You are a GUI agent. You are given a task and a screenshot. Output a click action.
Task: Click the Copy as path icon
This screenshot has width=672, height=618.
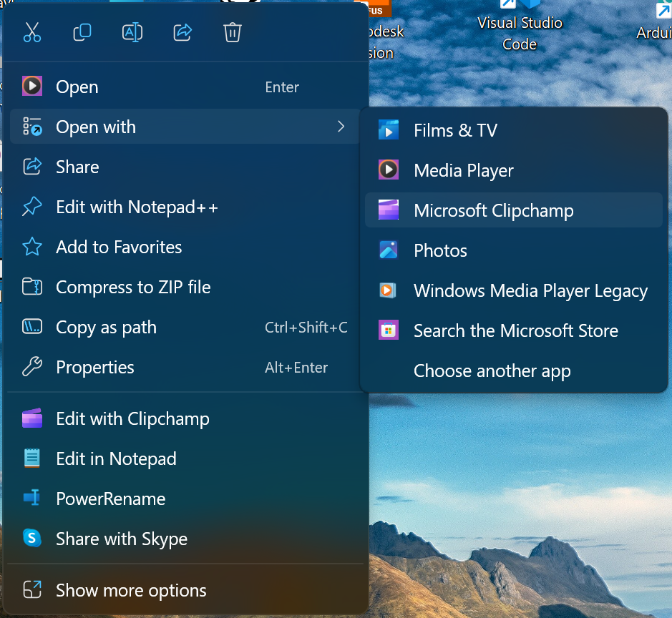tap(32, 327)
